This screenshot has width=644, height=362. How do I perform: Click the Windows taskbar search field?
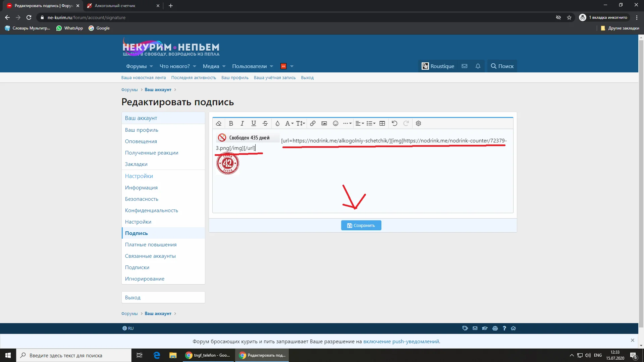74,355
